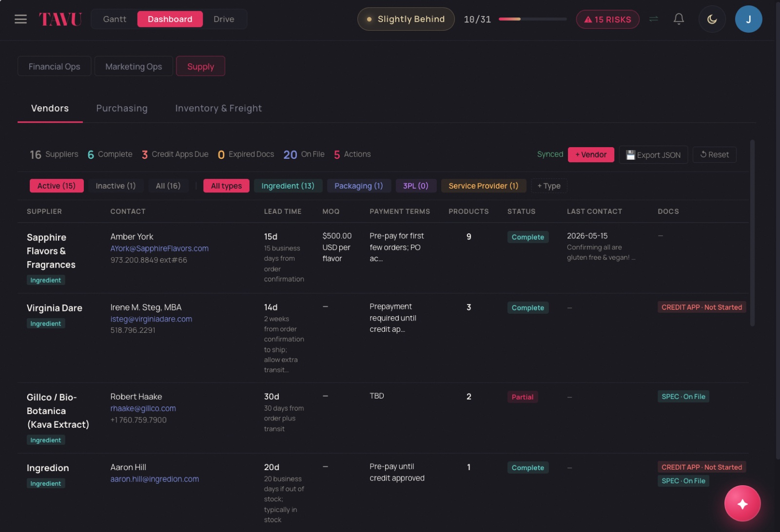This screenshot has width=780, height=532.
Task: Email AYork@SapphireFlavors.com
Action: point(159,248)
